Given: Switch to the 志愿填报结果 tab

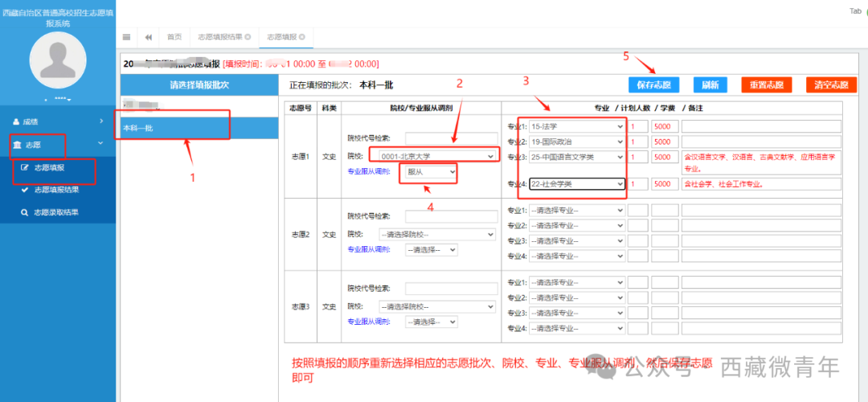Looking at the screenshot, I should (224, 37).
